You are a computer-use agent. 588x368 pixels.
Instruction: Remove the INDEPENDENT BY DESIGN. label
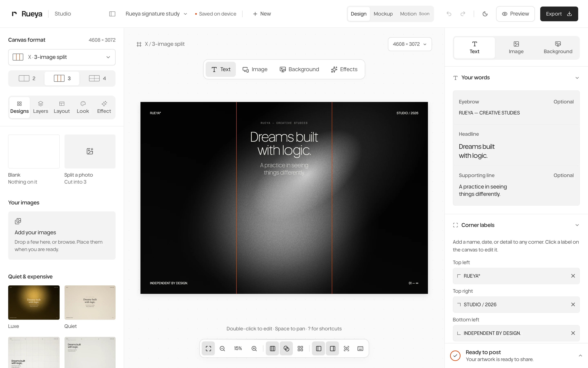(x=573, y=333)
